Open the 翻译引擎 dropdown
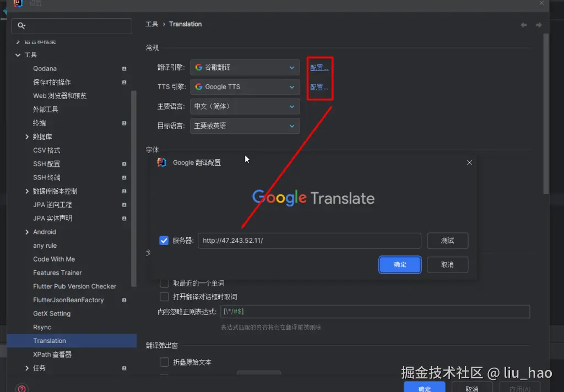 tap(245, 67)
